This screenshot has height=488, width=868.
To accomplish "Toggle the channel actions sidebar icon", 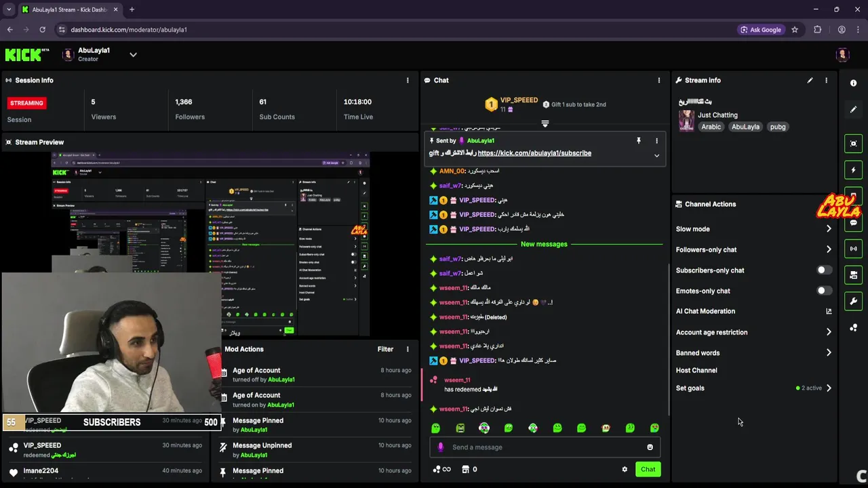I will click(853, 274).
